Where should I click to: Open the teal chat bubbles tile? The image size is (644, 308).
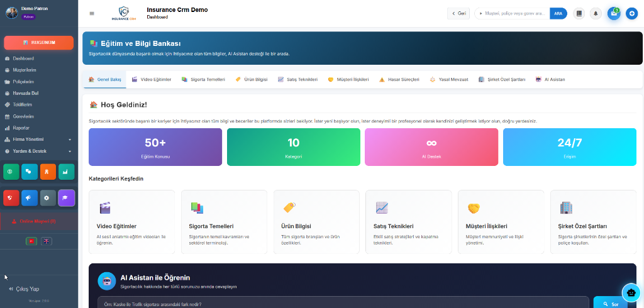tap(29, 172)
